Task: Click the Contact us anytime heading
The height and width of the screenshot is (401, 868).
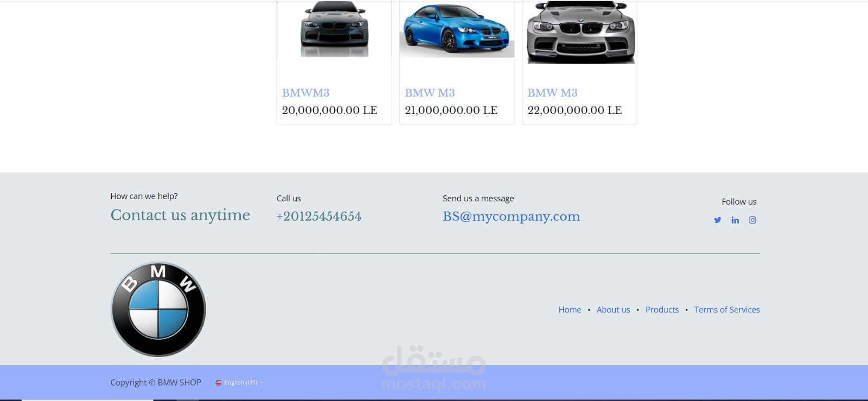Action: (x=180, y=215)
